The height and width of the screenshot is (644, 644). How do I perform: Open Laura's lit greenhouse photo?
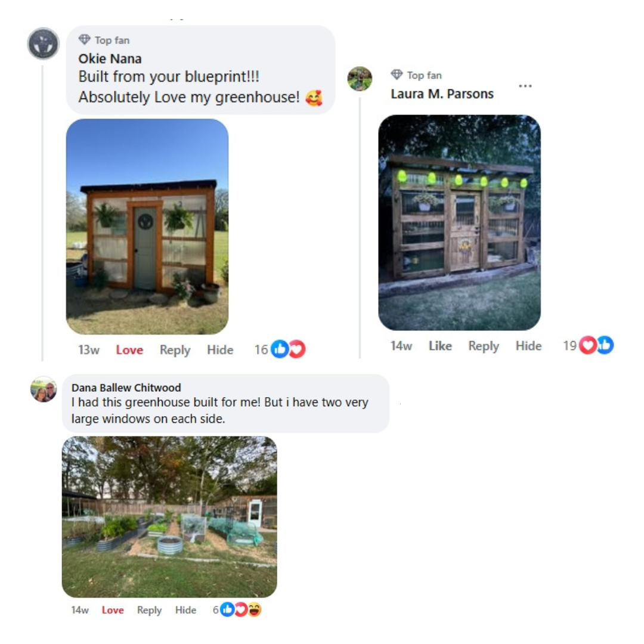[459, 222]
